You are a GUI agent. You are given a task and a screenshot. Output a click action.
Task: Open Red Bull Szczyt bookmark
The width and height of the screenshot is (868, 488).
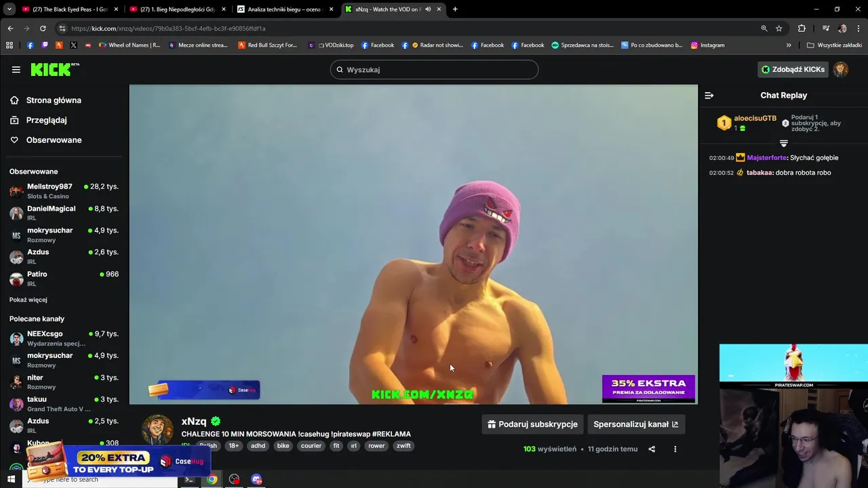point(267,45)
